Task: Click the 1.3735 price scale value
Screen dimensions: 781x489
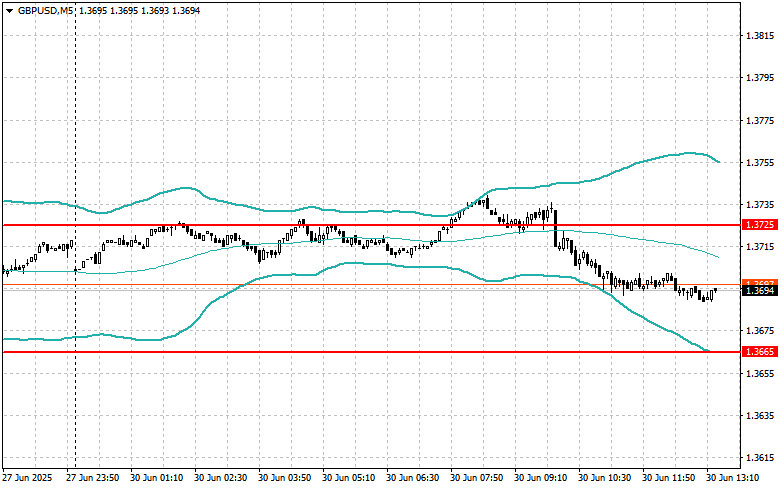Action: point(761,205)
